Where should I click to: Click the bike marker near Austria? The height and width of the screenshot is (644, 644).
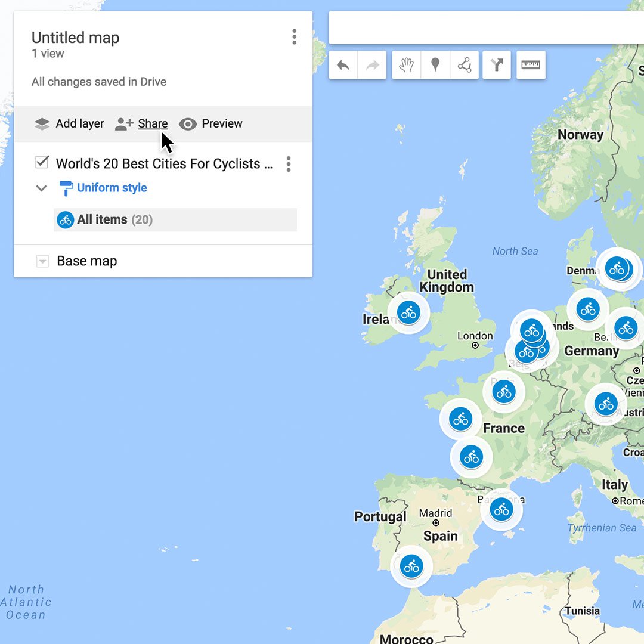tap(606, 404)
